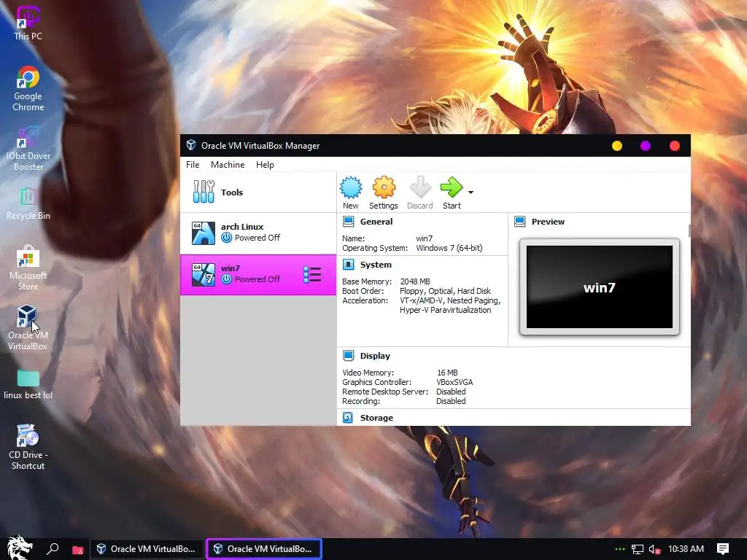
Task: Click the Preview panel monitor icon
Action: point(519,222)
